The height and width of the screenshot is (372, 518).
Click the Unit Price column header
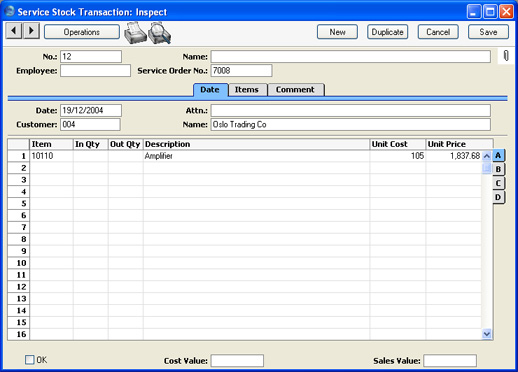click(459, 144)
